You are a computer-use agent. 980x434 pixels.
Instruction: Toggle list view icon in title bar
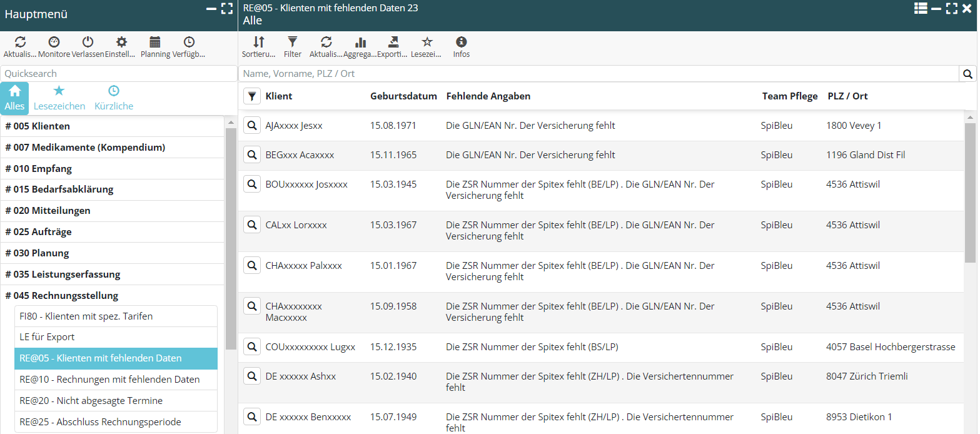pos(920,8)
